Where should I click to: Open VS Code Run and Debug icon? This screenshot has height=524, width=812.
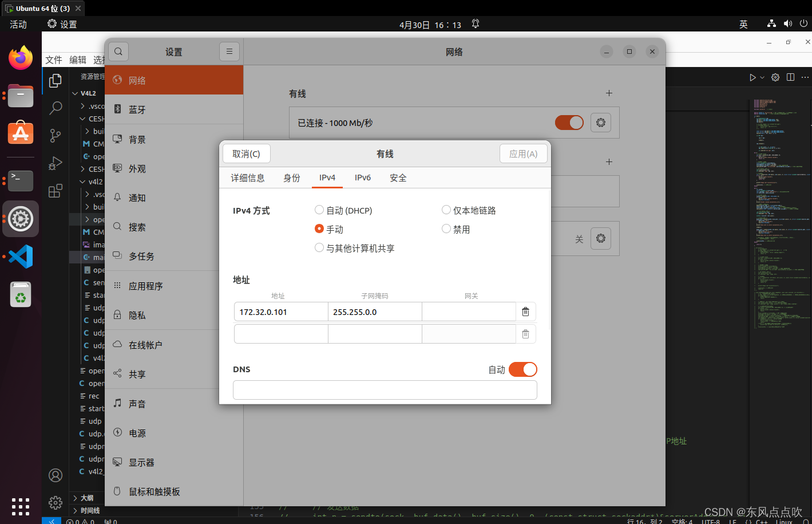56,163
